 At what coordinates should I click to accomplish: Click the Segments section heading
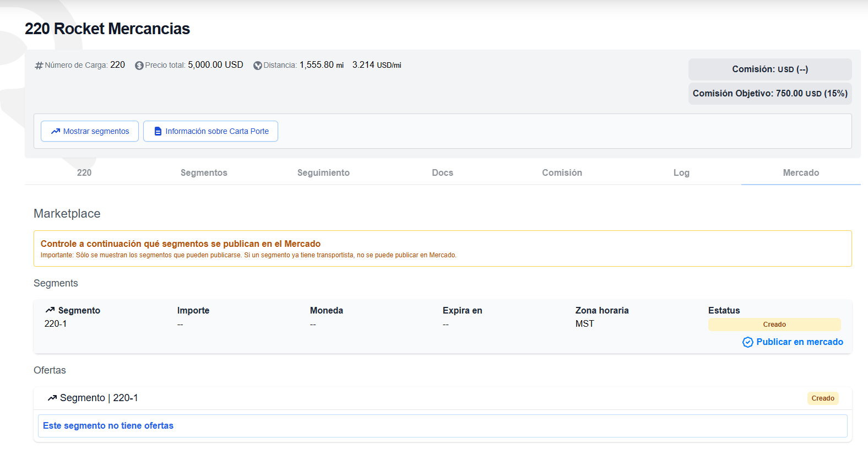[x=56, y=283]
